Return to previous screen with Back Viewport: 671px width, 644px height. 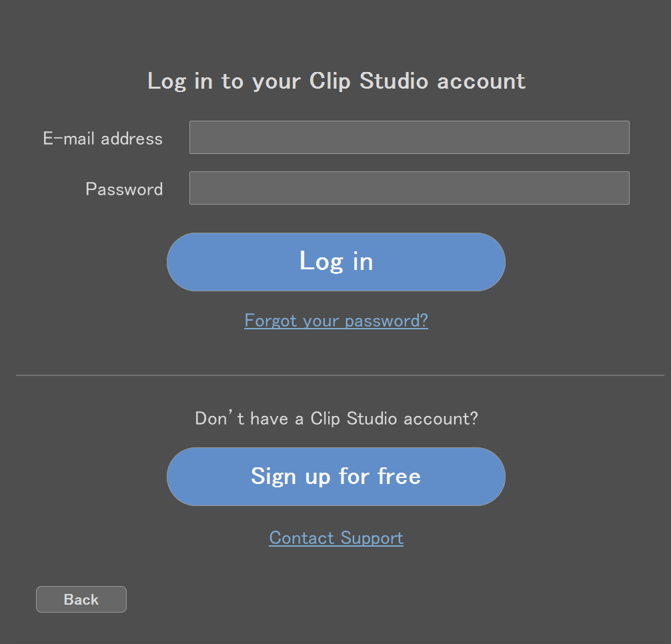[81, 599]
